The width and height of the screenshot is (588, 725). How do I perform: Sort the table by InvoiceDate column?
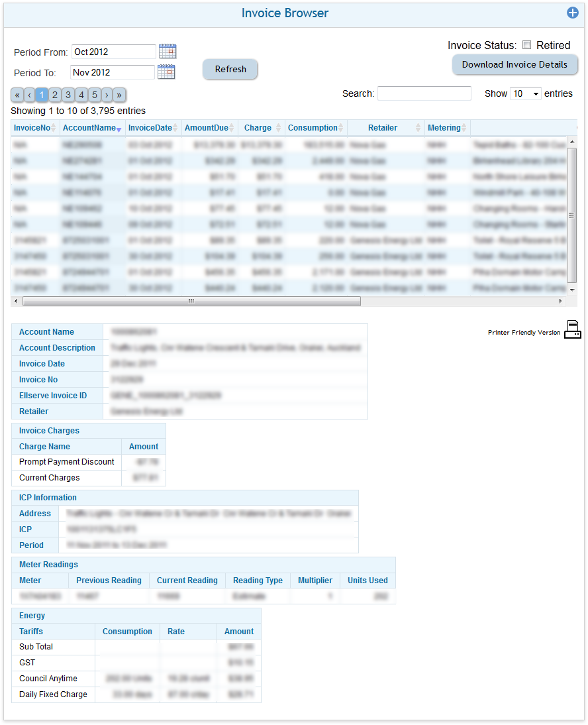tap(154, 128)
